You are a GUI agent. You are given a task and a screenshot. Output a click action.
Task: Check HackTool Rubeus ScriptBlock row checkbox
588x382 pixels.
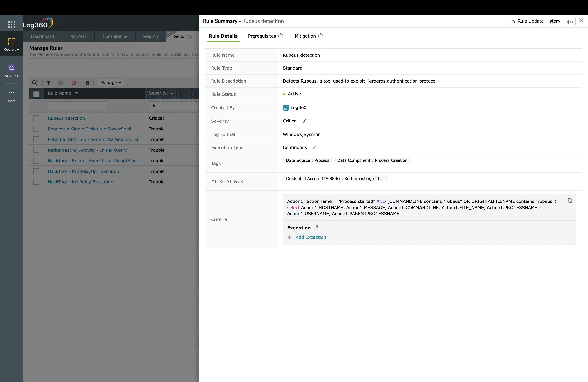pyautogui.click(x=36, y=161)
